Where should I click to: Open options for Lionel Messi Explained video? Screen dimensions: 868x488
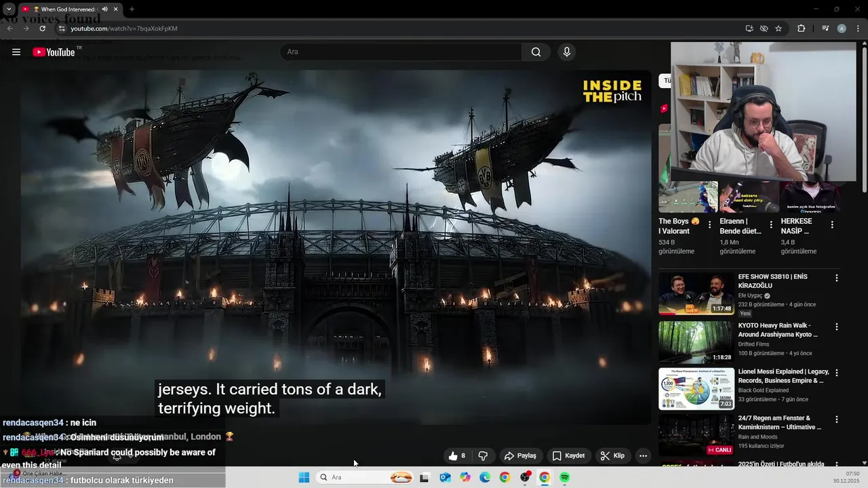point(836,373)
